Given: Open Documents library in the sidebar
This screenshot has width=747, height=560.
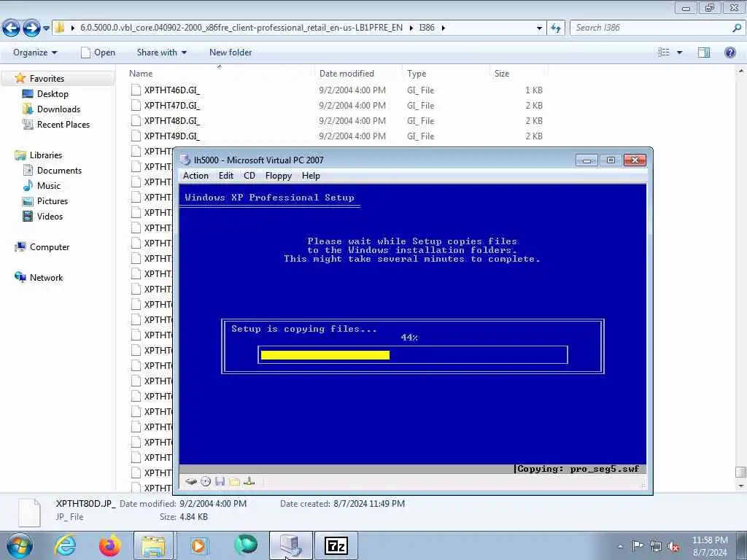Looking at the screenshot, I should (x=59, y=171).
